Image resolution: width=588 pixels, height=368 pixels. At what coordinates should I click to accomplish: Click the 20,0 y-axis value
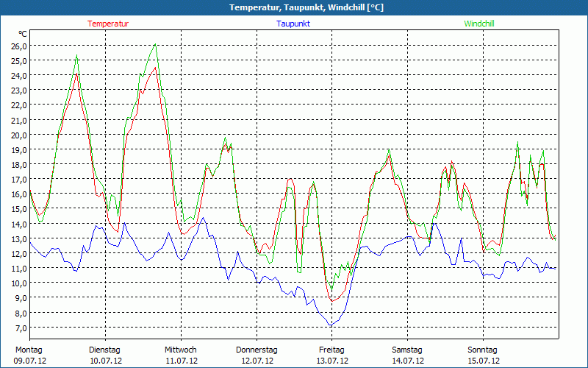coord(19,135)
